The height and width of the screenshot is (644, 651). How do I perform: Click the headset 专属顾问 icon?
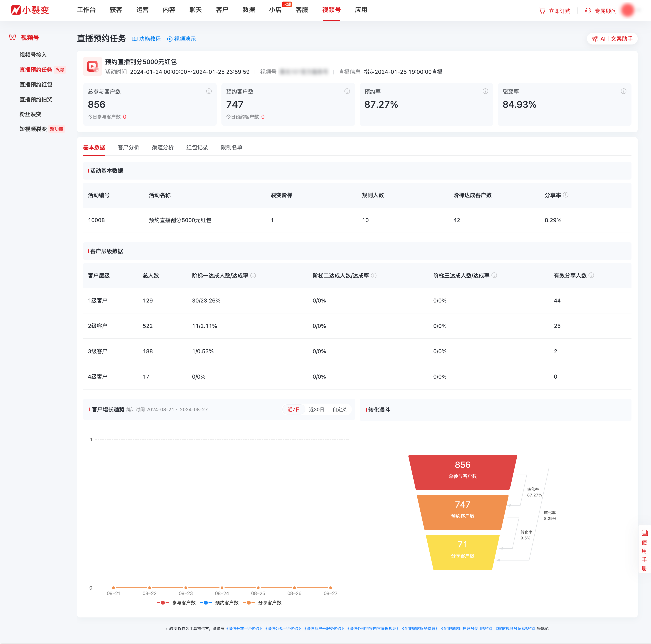[588, 11]
